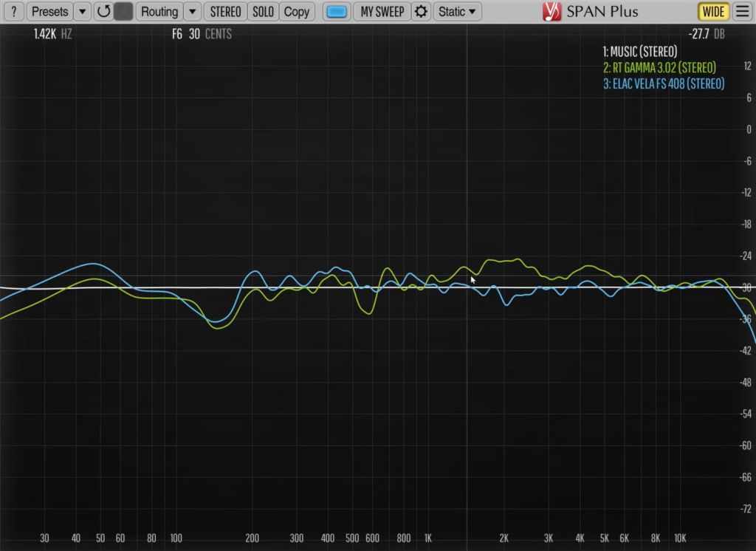This screenshot has height=551, width=756.
Task: Click the Copy button
Action: pos(297,12)
